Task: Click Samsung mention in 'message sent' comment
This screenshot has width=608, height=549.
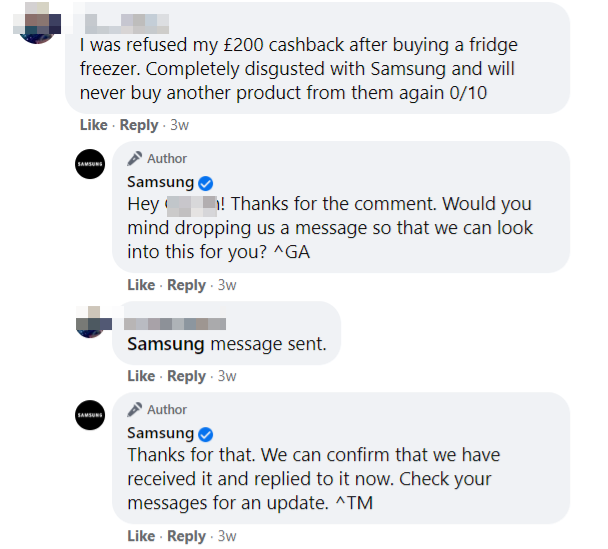Action: 165,345
